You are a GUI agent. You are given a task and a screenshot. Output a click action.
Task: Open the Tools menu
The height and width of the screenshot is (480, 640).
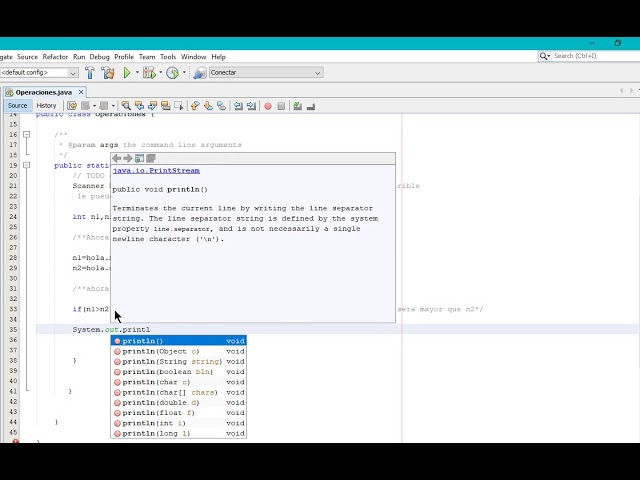pyautogui.click(x=168, y=57)
